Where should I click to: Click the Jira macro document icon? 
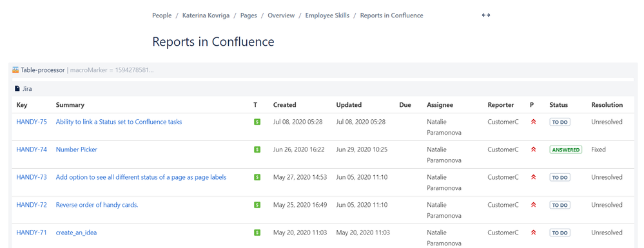coord(17,88)
